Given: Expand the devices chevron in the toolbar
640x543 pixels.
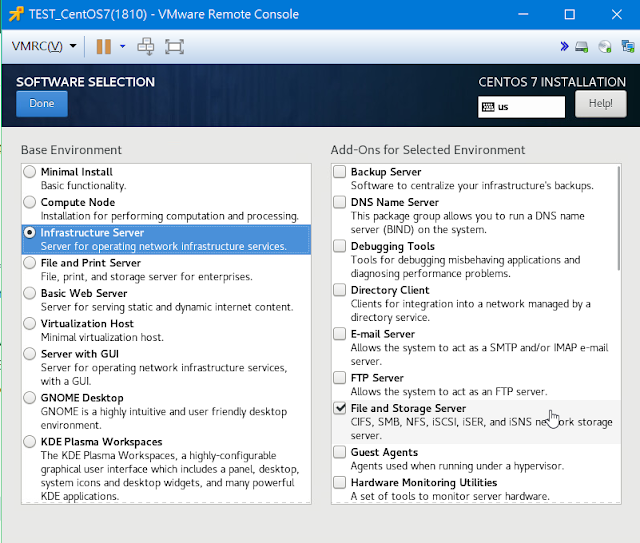Looking at the screenshot, I should 564,46.
